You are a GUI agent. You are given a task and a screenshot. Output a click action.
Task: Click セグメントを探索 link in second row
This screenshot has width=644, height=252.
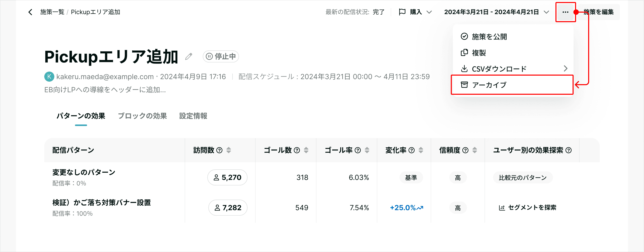[528, 208]
